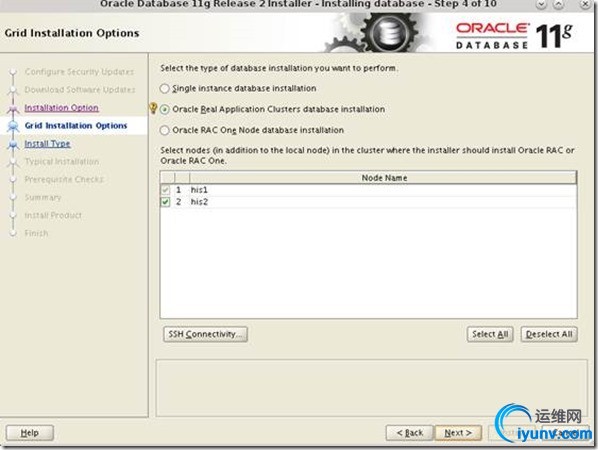
Task: Close the installer window
Action: 585,4
